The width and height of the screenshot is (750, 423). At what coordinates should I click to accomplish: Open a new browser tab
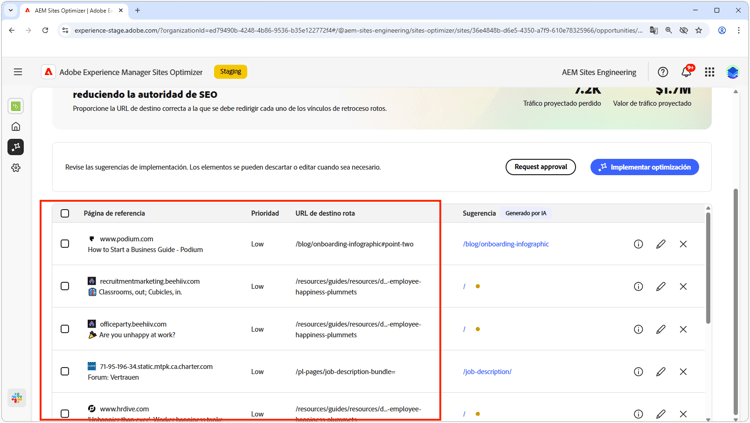click(137, 10)
